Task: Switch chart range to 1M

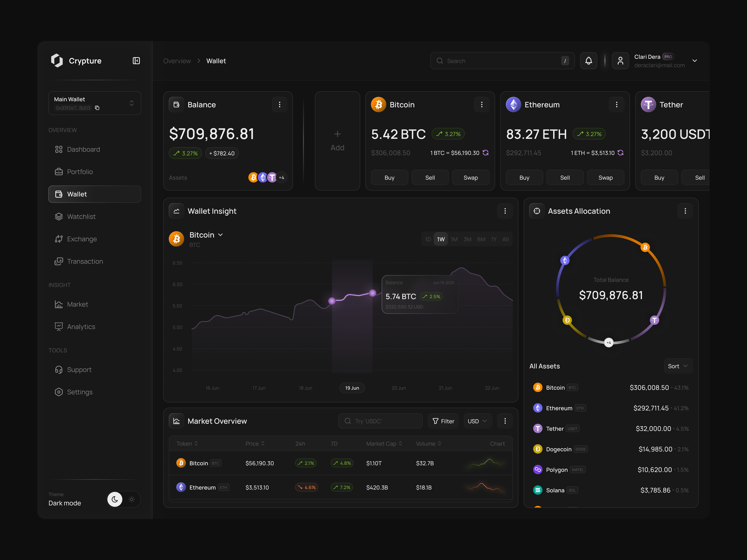Action: (x=454, y=239)
